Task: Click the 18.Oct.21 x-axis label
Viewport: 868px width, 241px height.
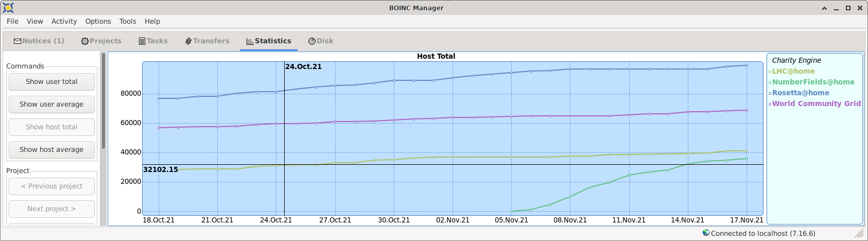Action: pos(159,220)
